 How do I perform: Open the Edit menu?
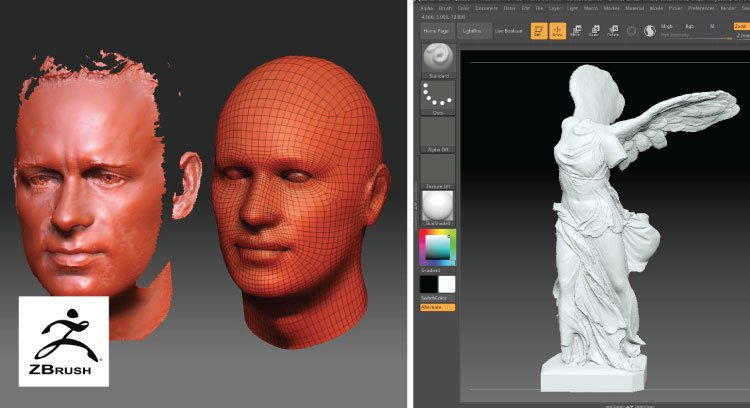pos(526,8)
